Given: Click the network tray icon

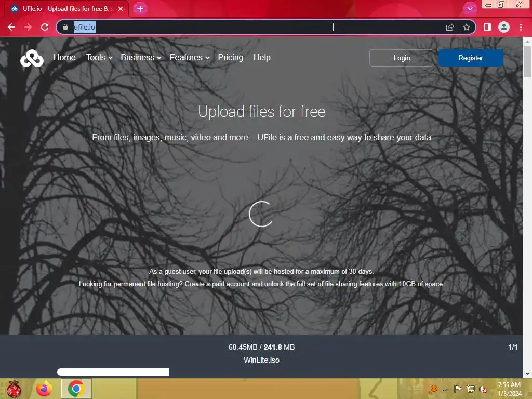Looking at the screenshot, I should point(471,389).
